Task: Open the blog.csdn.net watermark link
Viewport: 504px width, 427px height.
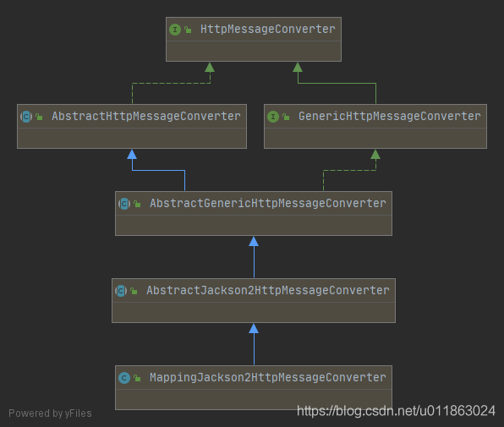Action: (x=396, y=411)
